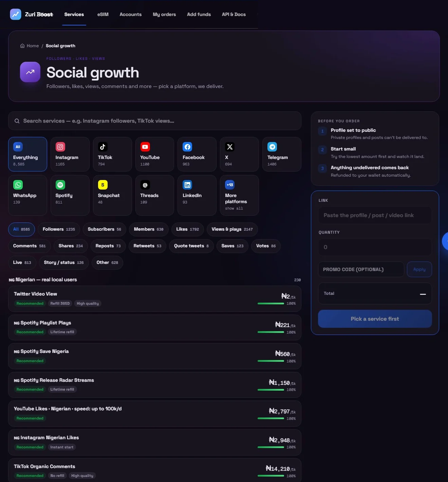The height and width of the screenshot is (482, 448).
Task: Filter by Story / status chip
Action: tap(64, 263)
